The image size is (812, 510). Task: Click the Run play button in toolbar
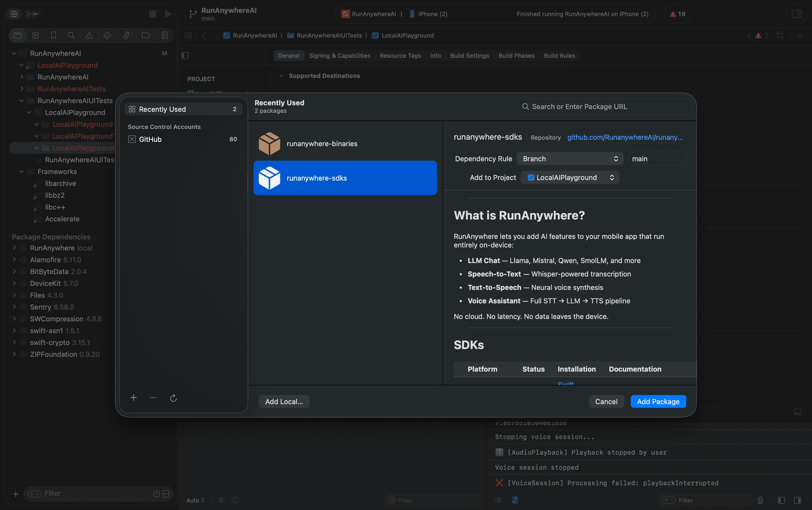168,14
